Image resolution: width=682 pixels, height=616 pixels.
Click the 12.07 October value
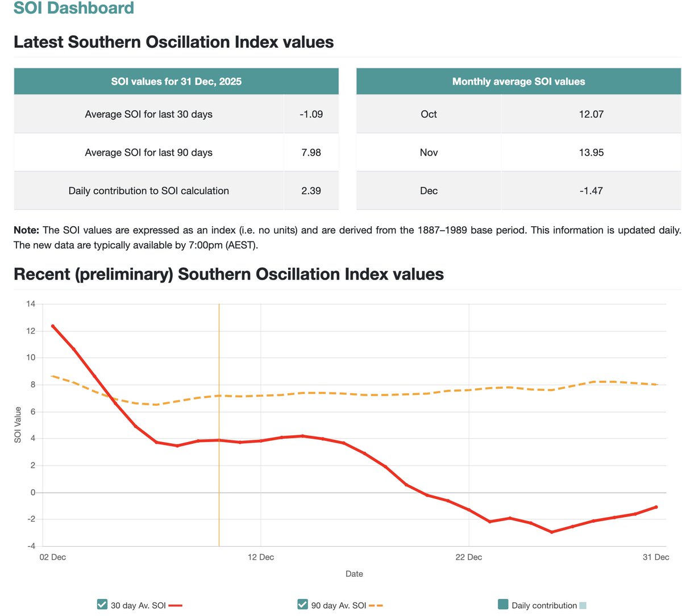591,114
